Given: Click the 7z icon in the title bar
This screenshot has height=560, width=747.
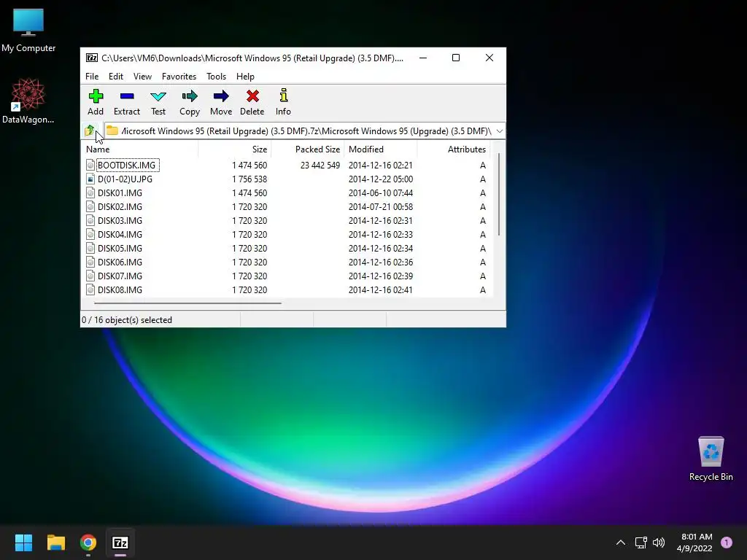Looking at the screenshot, I should tap(91, 58).
